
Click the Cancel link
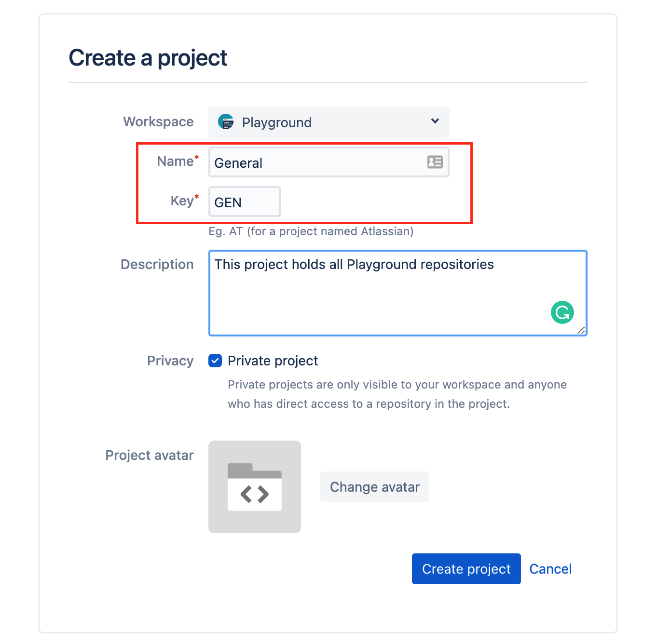(550, 569)
